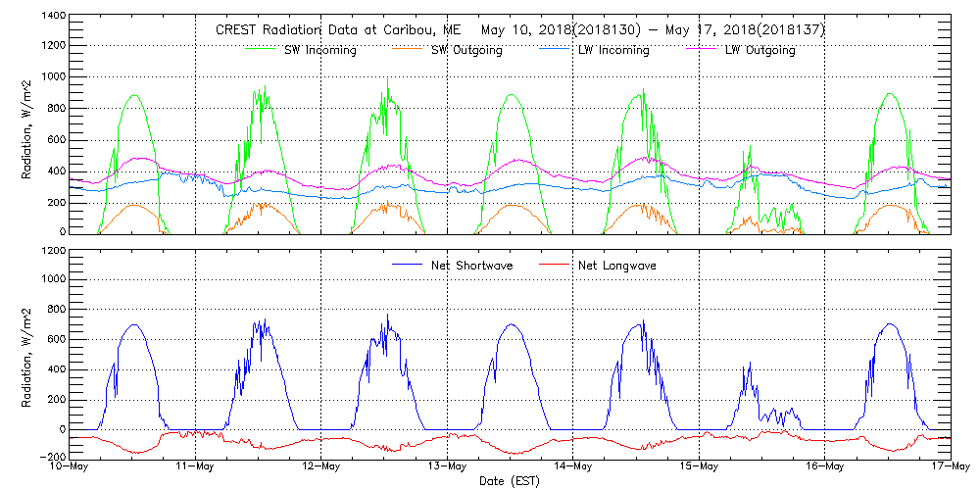
Task: Click the 14-May date label
Action: (x=573, y=466)
